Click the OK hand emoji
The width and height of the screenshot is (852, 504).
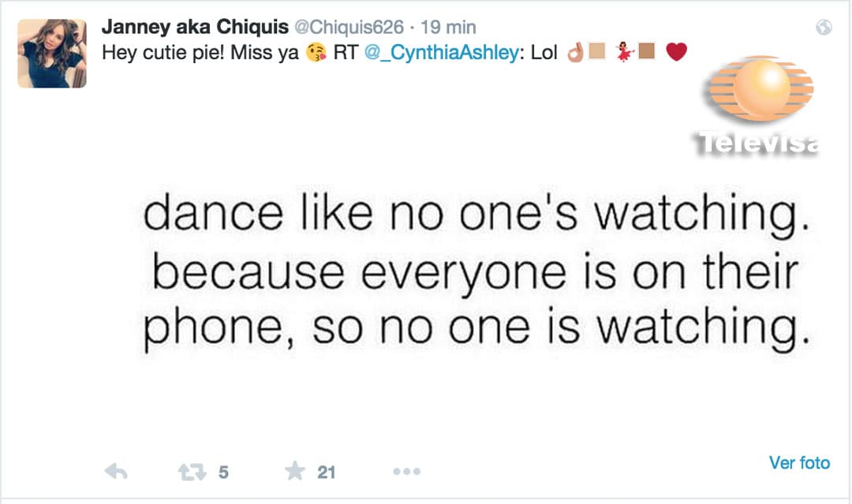(x=575, y=52)
